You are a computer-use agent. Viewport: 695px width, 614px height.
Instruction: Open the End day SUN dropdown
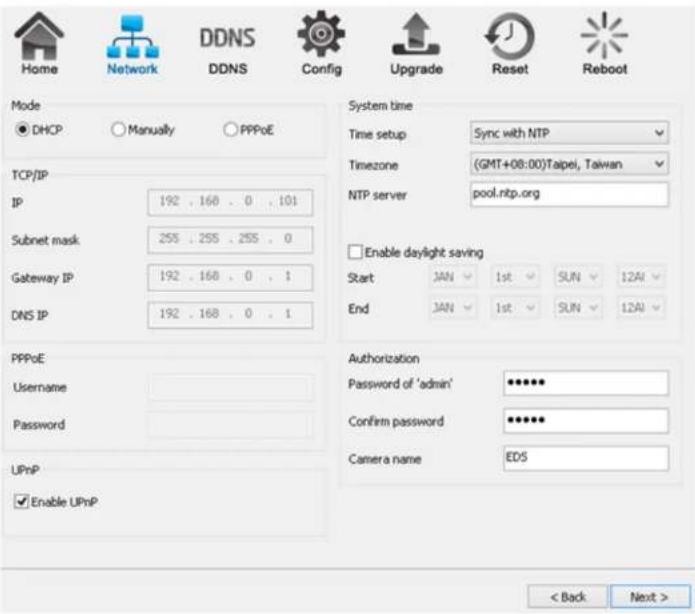click(x=578, y=308)
